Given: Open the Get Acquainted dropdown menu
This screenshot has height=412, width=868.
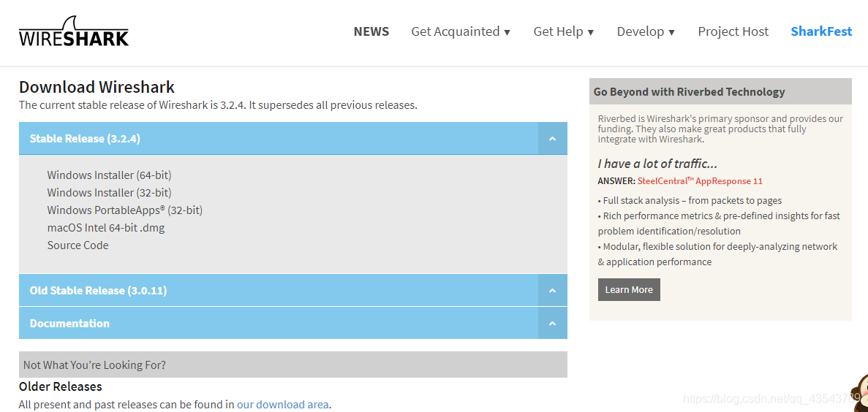Looking at the screenshot, I should [x=461, y=31].
